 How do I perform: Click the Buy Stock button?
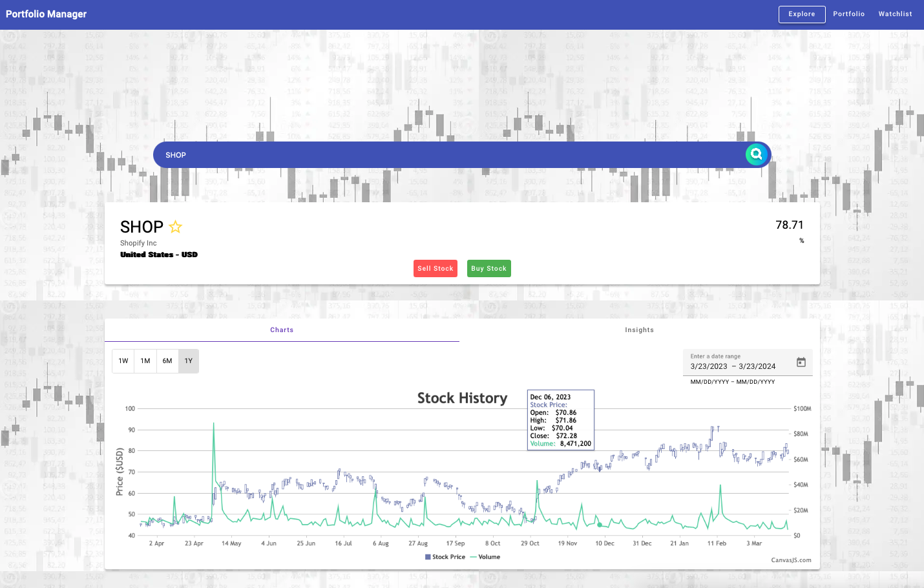click(x=489, y=269)
